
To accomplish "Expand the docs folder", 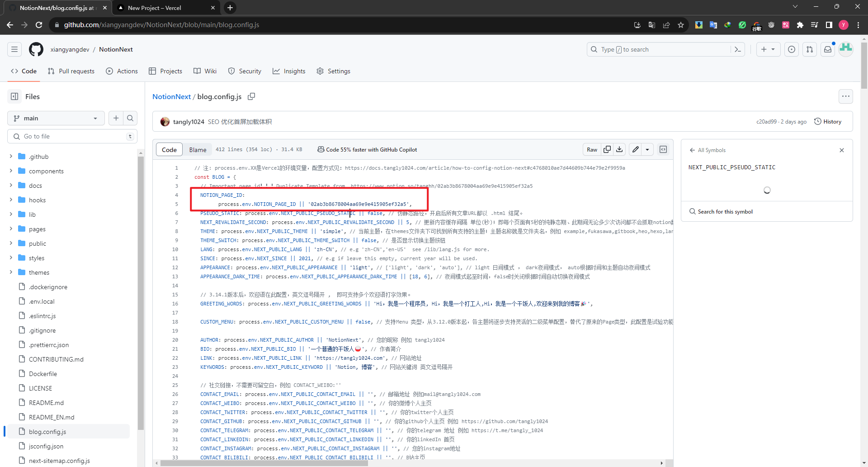I will click(x=11, y=185).
